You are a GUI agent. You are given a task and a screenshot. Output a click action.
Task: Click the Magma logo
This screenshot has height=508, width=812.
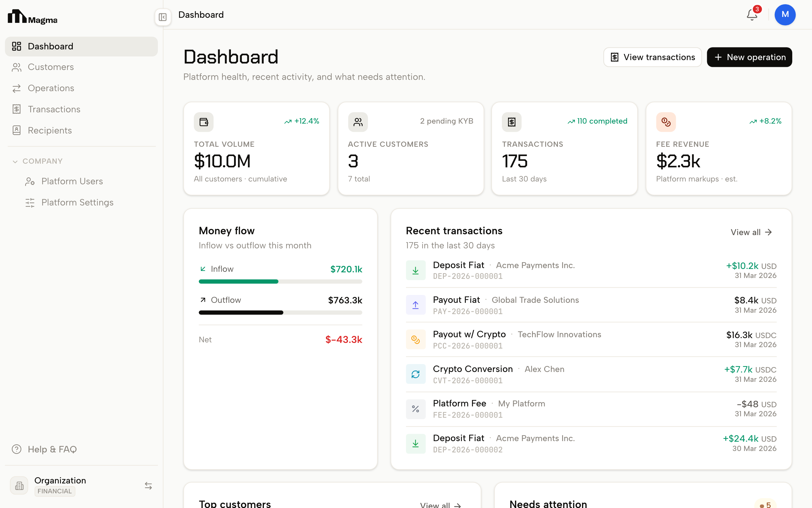tap(32, 17)
